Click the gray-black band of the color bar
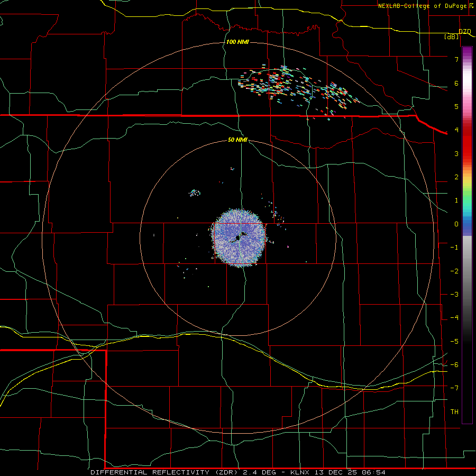 pos(467,288)
